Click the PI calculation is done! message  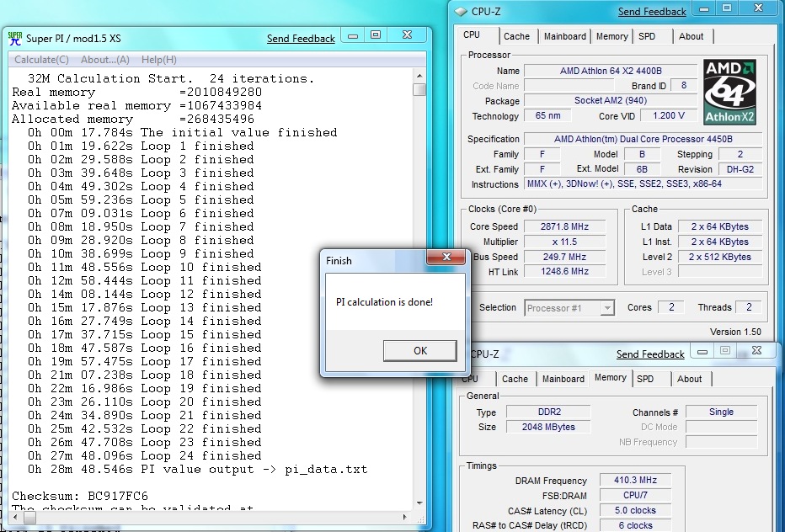pyautogui.click(x=384, y=302)
